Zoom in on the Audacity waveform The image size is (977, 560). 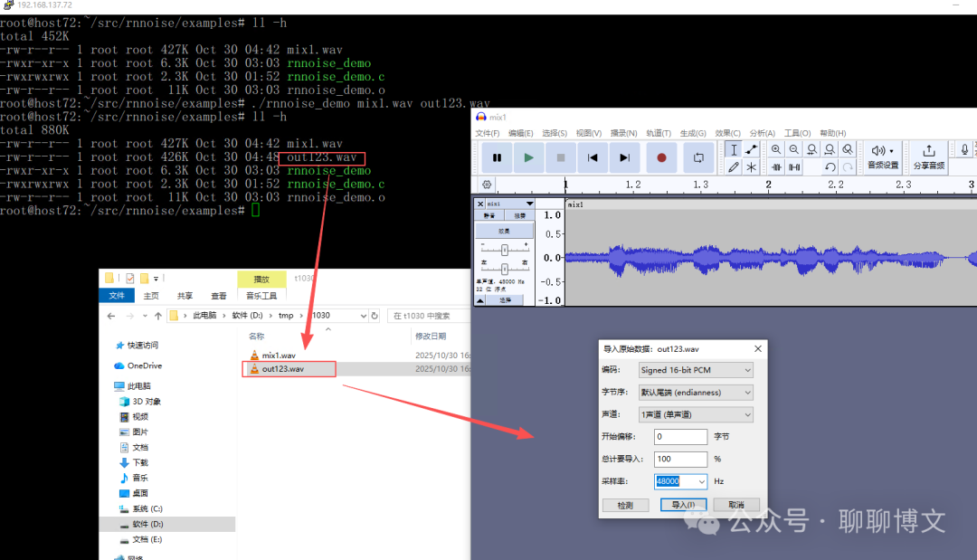(776, 149)
